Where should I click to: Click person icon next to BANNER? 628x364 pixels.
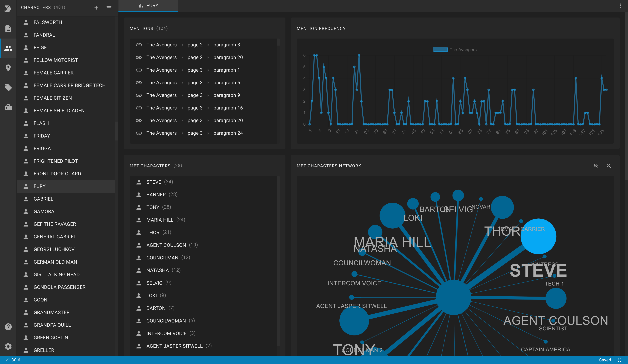[139, 195]
